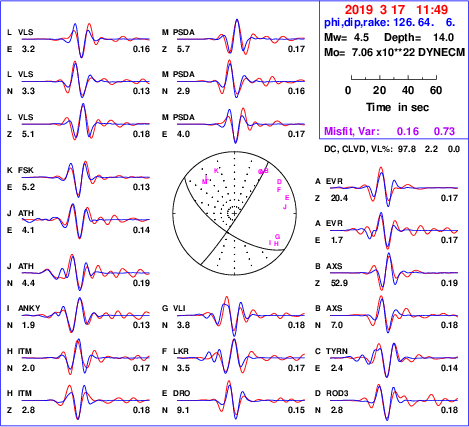Select the EVR Z waveform trace
Screen dimensions: 469x427
(394, 187)
